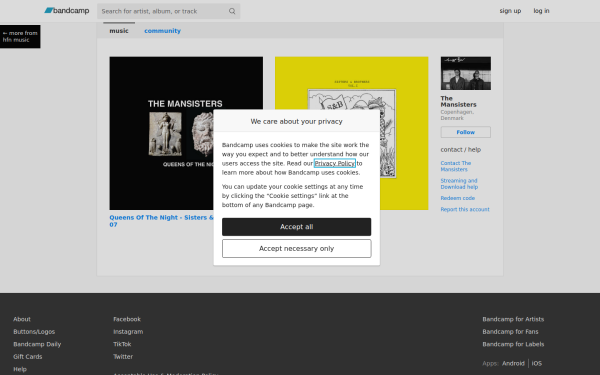Open Bandcamp's Instagram link

tap(128, 332)
